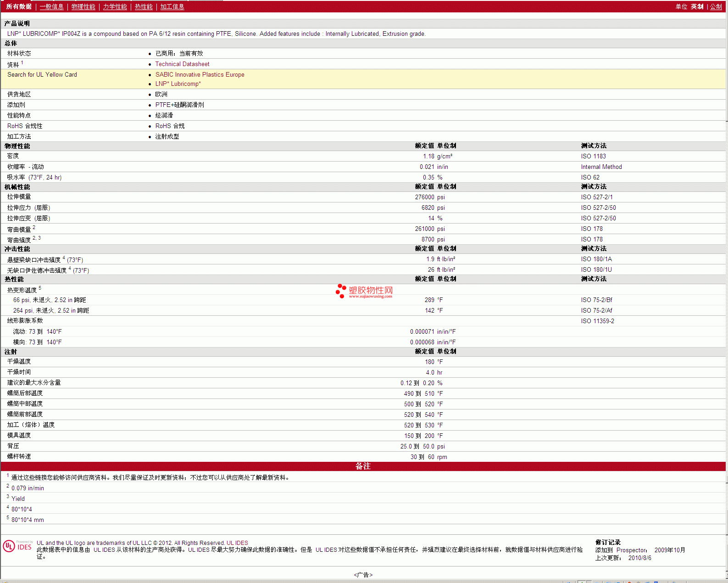Click the Search for UL Yellow Card label
The width and height of the screenshot is (728, 583).
pyautogui.click(x=42, y=75)
